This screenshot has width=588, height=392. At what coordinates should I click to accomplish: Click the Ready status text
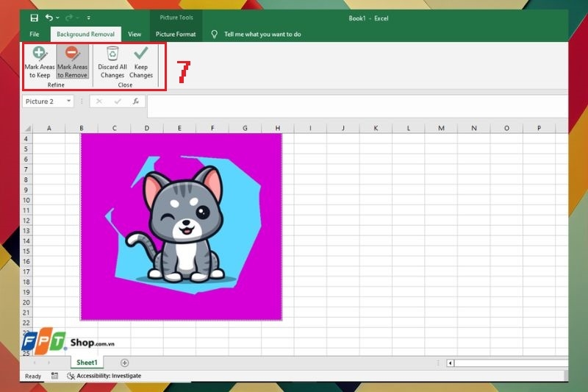click(33, 376)
